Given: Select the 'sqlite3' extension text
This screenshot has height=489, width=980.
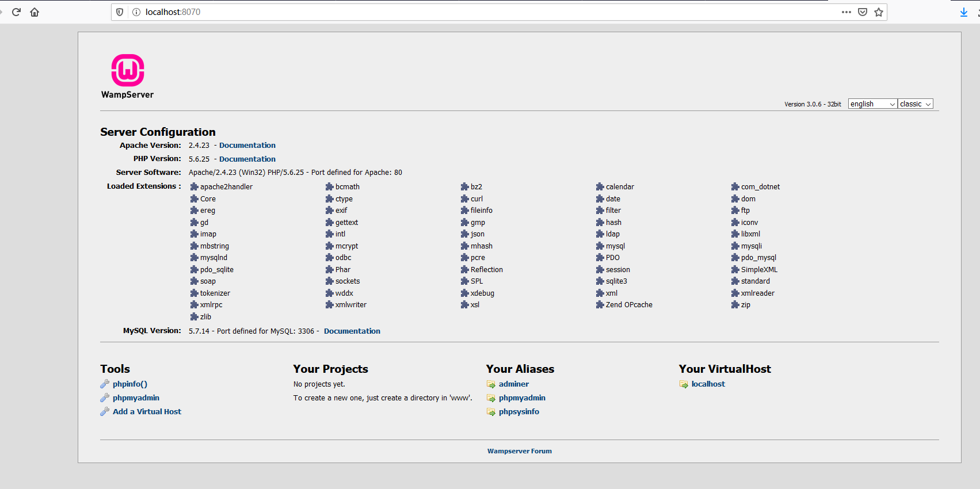Looking at the screenshot, I should (x=616, y=281).
